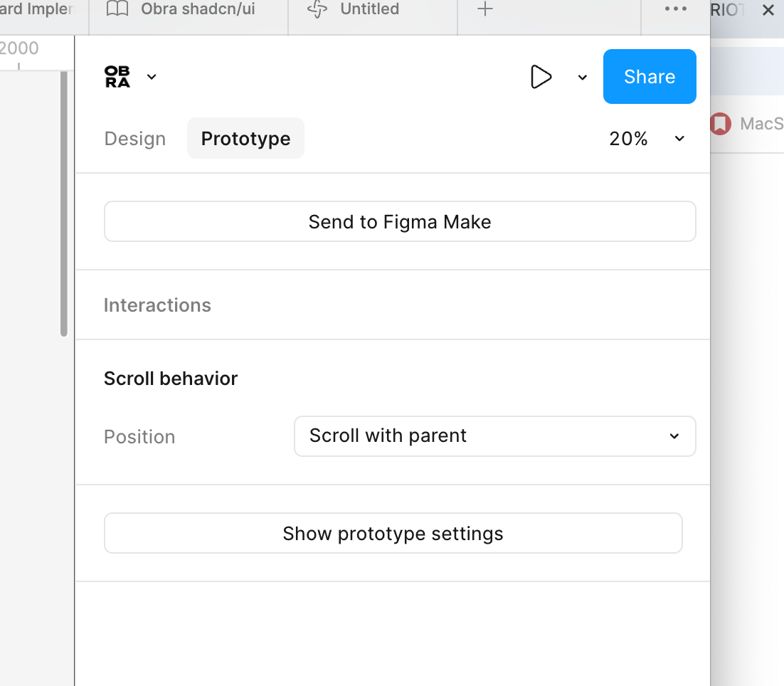Click the OBRA logo
Screen dimensions: 784x686
117,77
